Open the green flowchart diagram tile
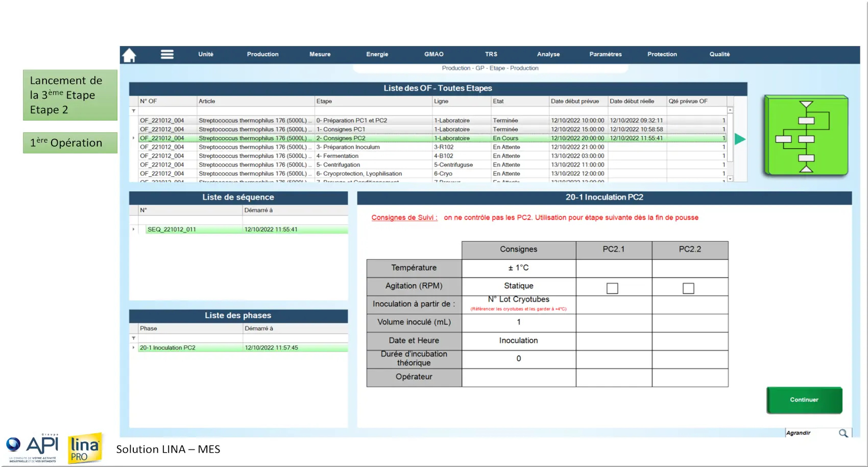 (806, 136)
